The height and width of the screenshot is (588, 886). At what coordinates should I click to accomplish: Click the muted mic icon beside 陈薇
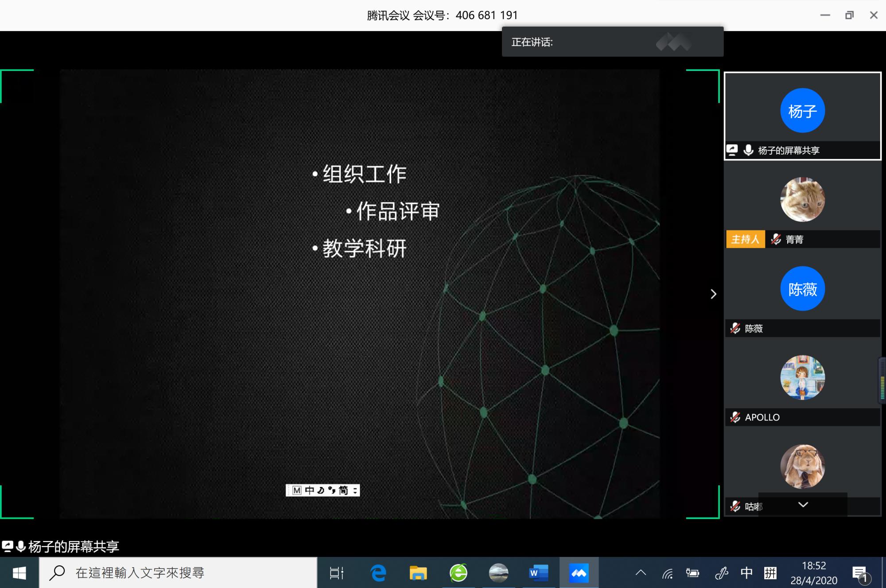735,328
